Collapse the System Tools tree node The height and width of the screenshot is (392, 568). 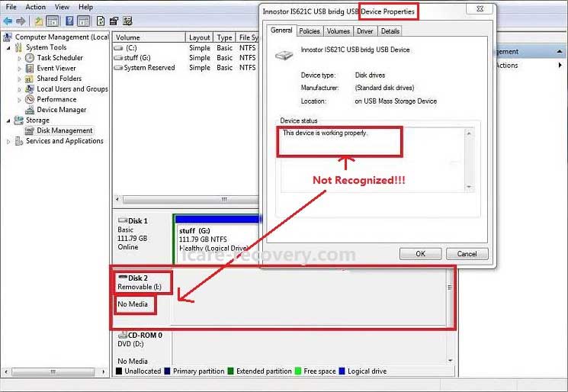(x=8, y=47)
